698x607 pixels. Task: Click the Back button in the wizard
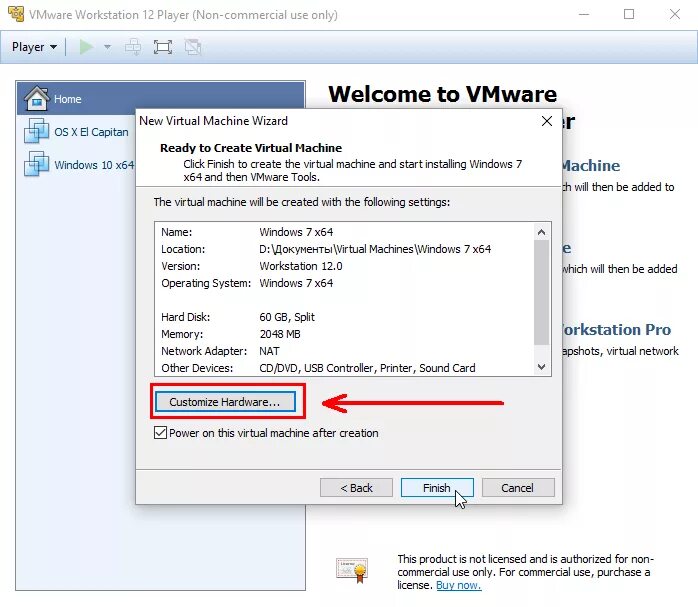click(x=356, y=488)
